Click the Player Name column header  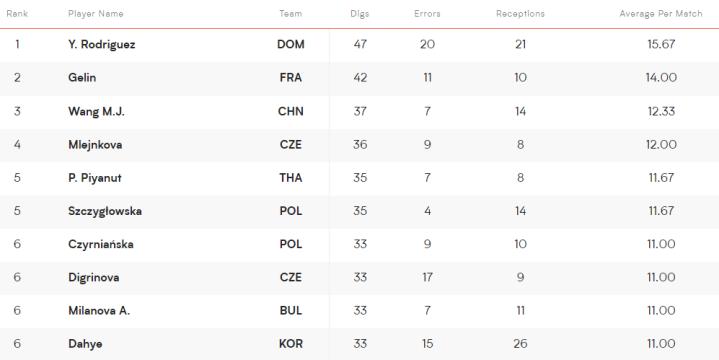coord(95,14)
